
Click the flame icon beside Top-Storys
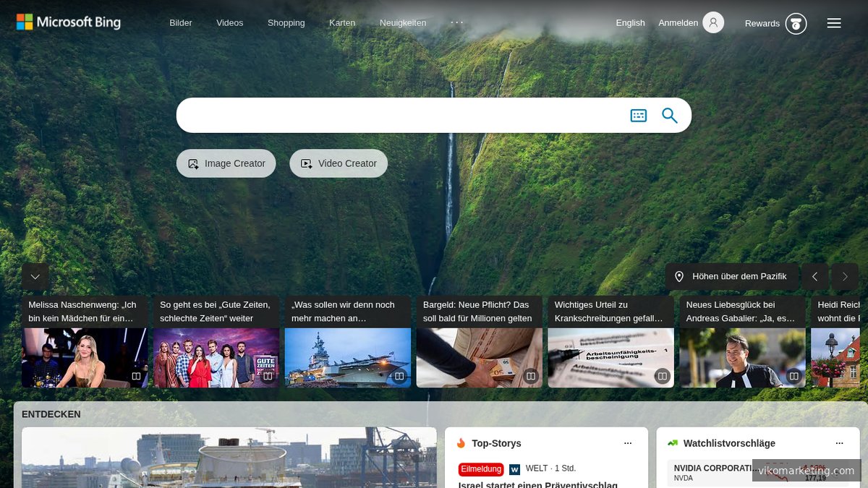tap(461, 443)
